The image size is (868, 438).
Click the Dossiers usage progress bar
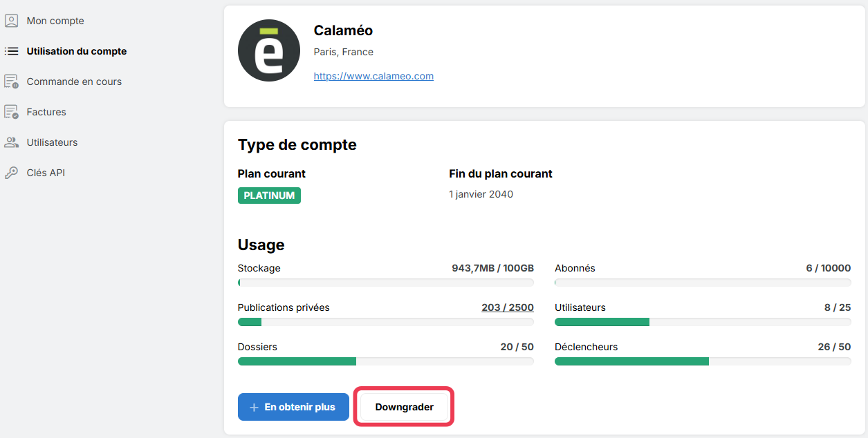[x=386, y=361]
